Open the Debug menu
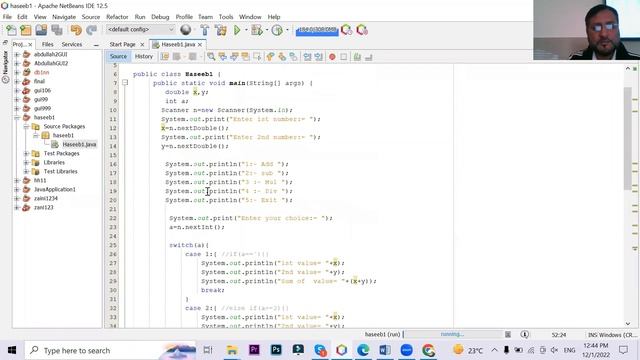This screenshot has width=640, height=360. (x=160, y=17)
